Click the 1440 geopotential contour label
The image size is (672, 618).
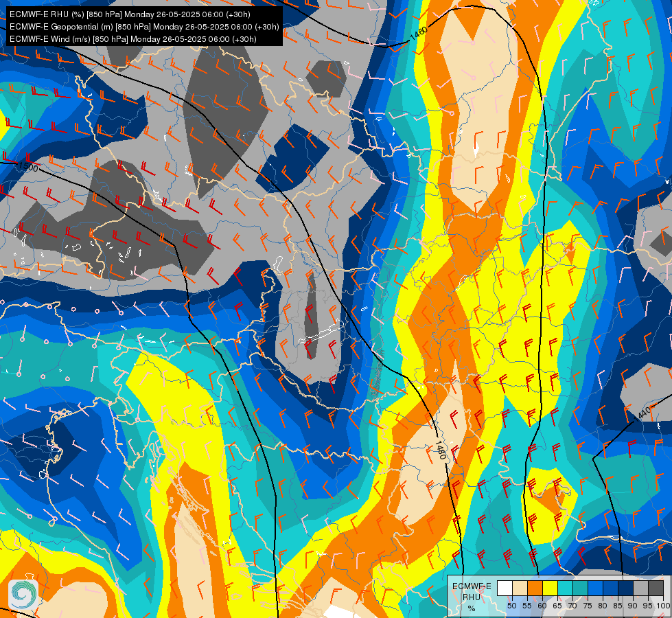pos(642,413)
